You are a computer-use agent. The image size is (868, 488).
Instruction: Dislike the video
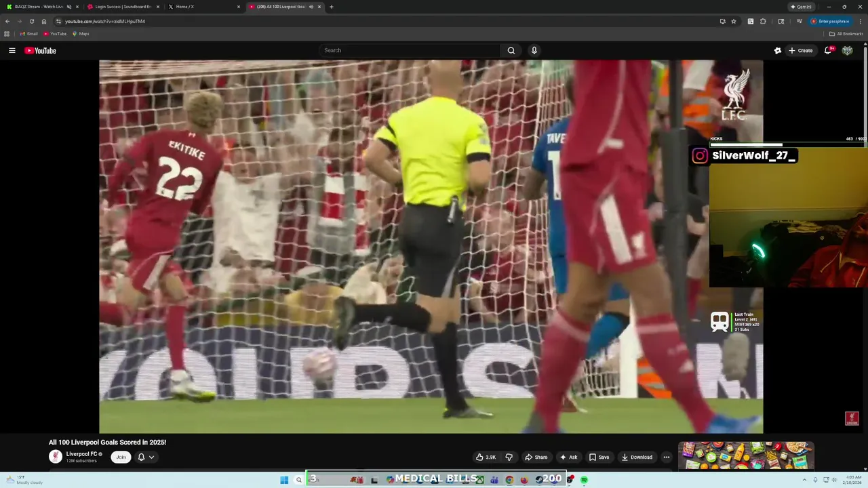[x=509, y=457]
